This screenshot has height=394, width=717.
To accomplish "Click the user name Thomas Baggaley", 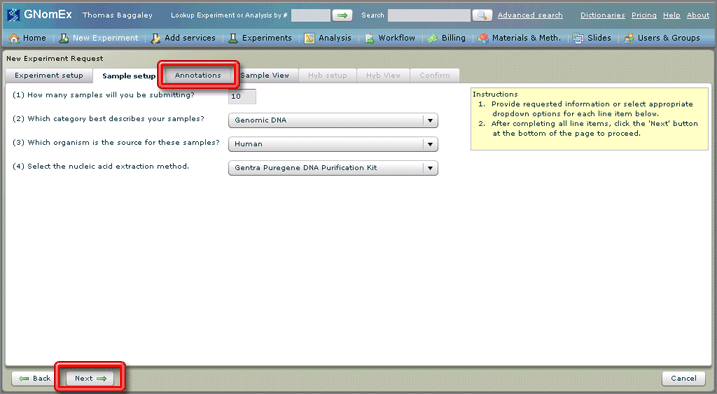I will (118, 15).
